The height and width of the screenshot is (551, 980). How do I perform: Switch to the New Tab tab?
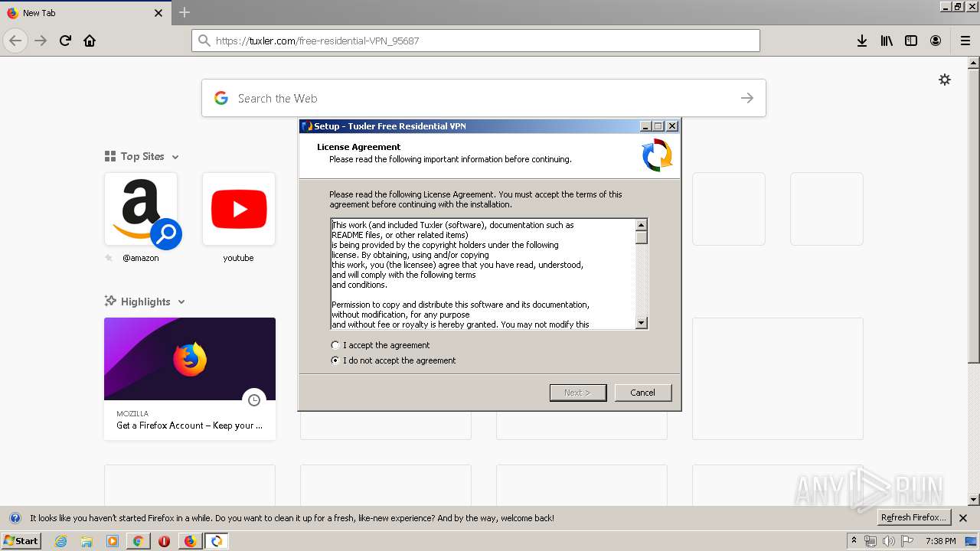(x=84, y=13)
